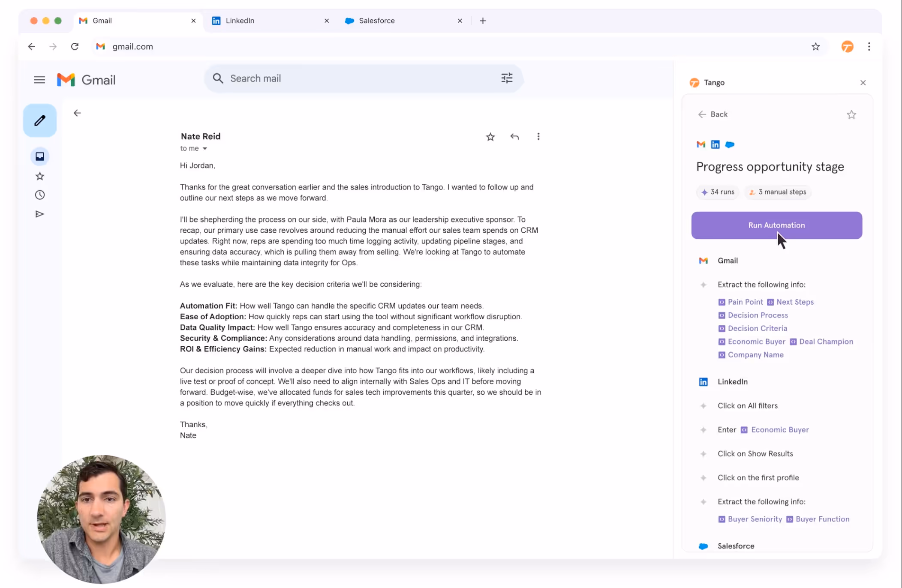Click the Pain Point variable
The width and height of the screenshot is (902, 588).
coord(741,302)
